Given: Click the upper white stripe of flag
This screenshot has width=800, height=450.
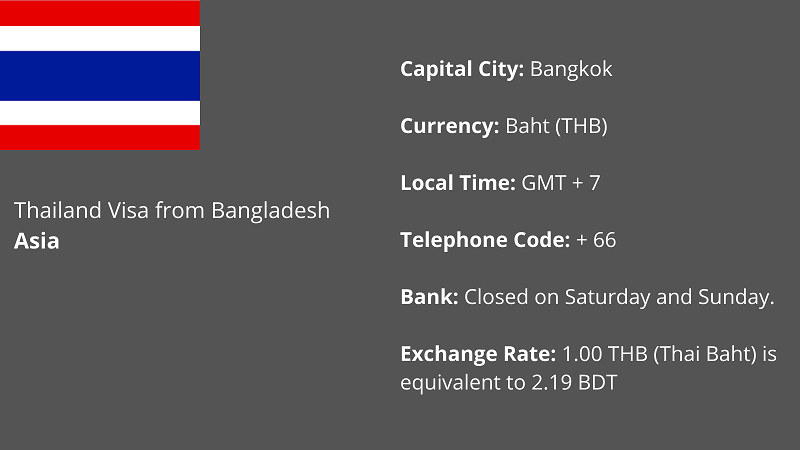Looking at the screenshot, I should pyautogui.click(x=100, y=39).
